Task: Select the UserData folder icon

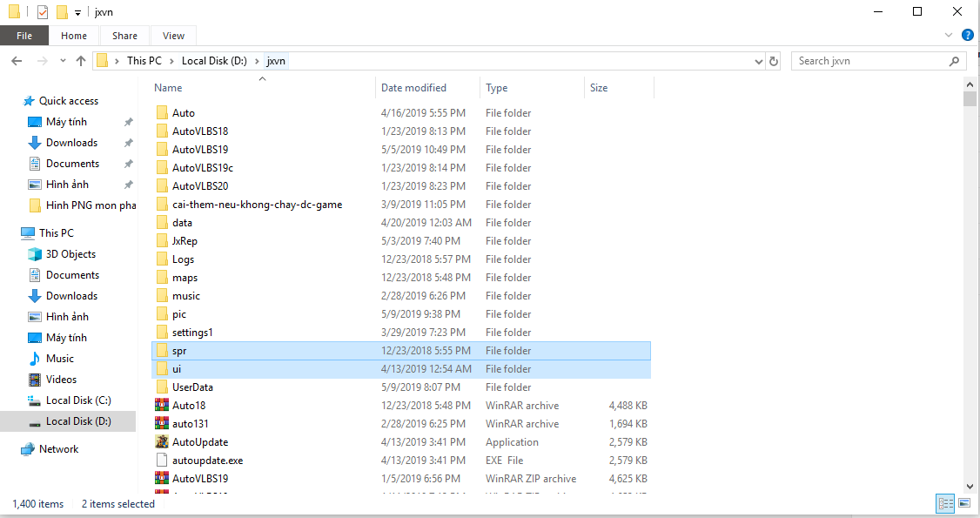Action: [x=162, y=387]
